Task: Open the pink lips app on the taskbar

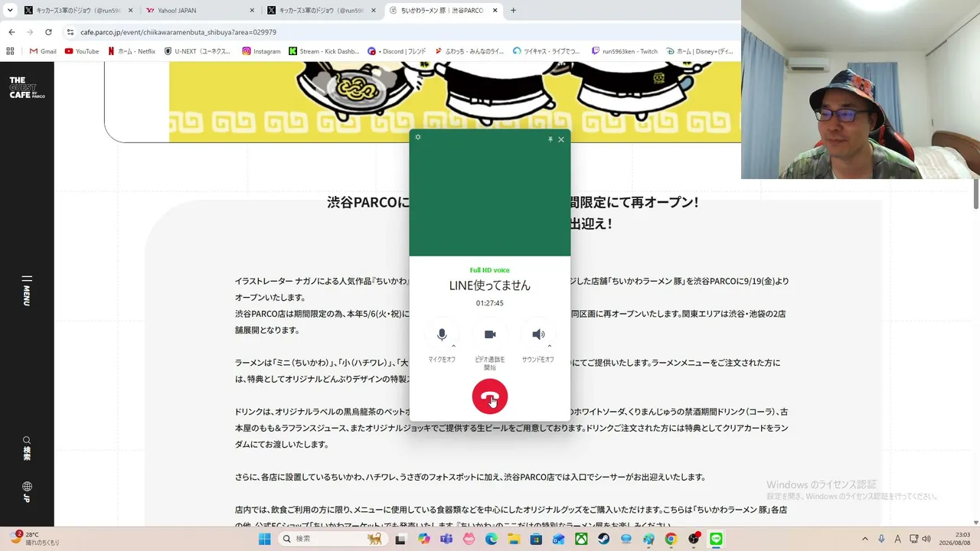Action: coord(469,539)
